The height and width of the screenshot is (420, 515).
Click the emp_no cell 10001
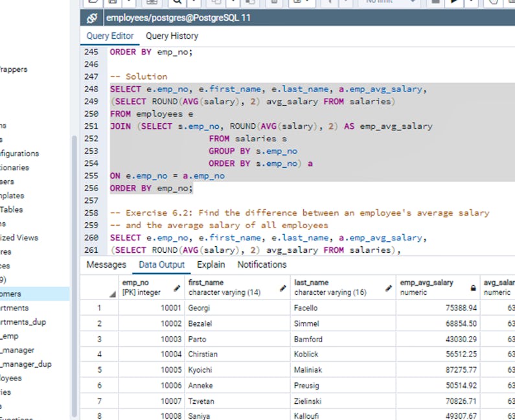(152, 308)
